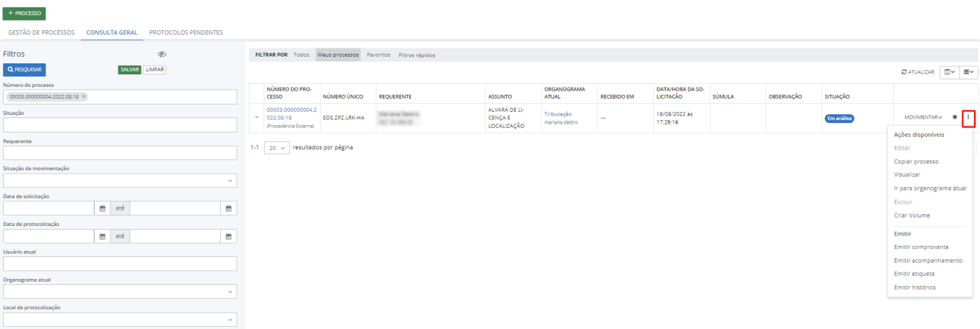Select the Meus processos filter
The width and height of the screenshot is (980, 329).
point(338,55)
